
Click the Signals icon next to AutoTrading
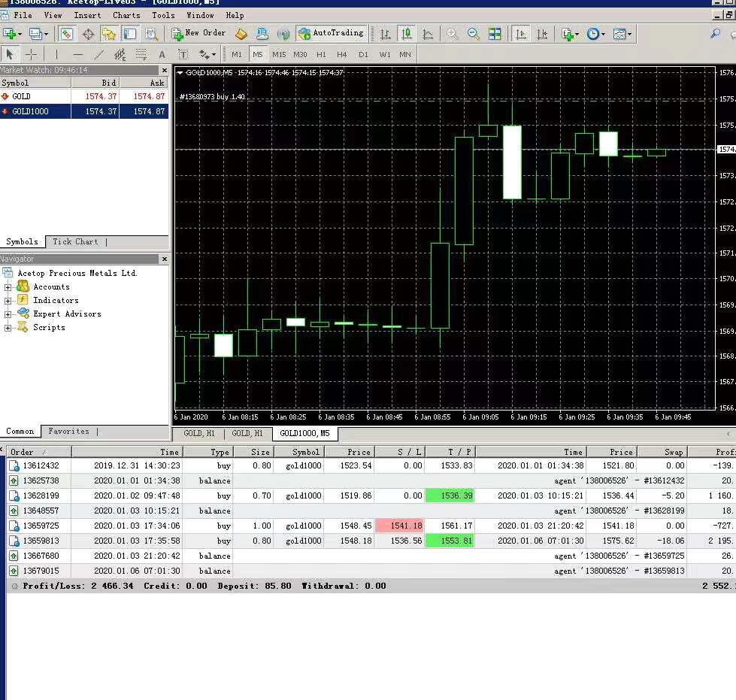click(x=283, y=34)
